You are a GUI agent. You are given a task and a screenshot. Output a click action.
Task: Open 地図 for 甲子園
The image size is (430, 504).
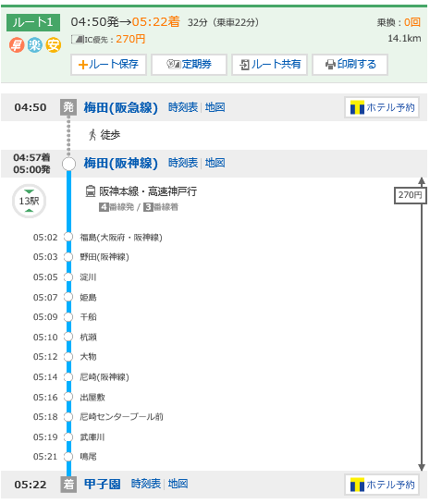click(178, 484)
